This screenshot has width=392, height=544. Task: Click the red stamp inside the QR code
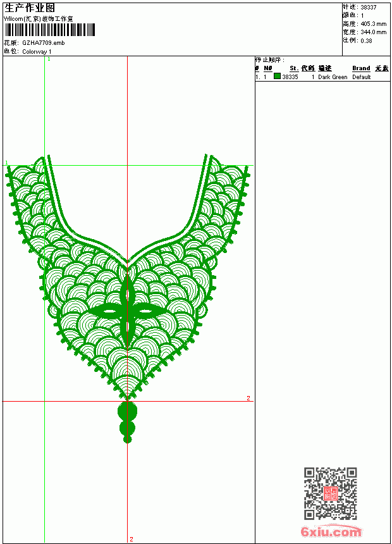(331, 493)
